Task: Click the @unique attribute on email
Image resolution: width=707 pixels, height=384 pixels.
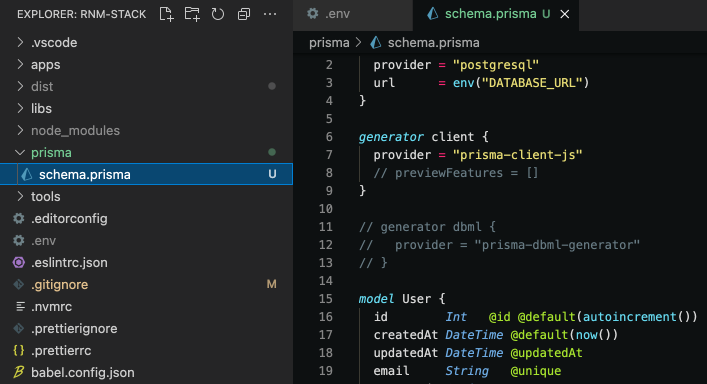Action: coord(536,371)
